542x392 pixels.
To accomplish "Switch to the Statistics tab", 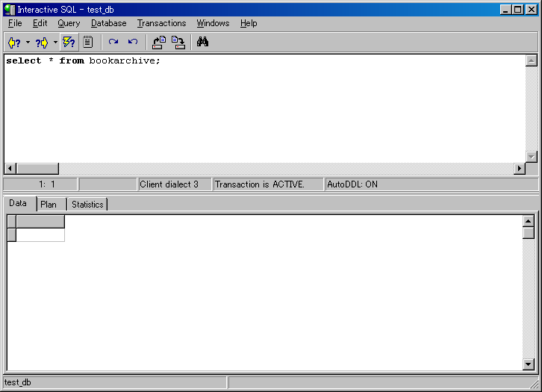I will click(87, 205).
